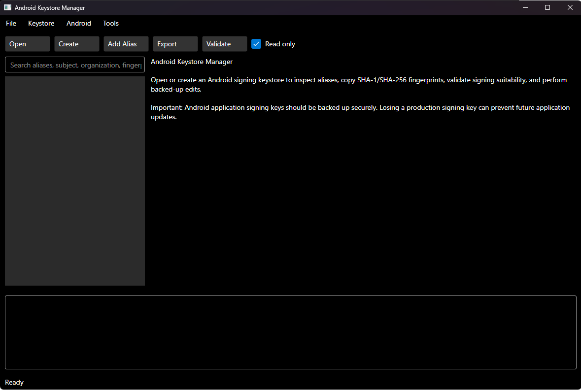Open the File menu

click(11, 23)
